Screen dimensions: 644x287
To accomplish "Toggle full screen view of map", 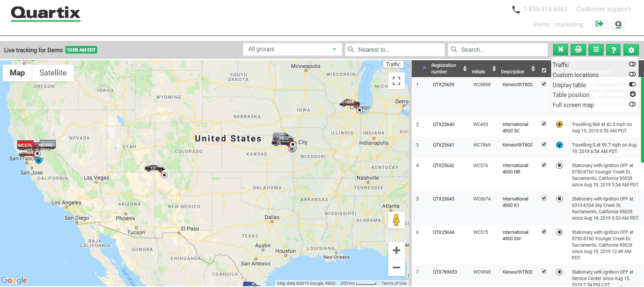I will 397,81.
